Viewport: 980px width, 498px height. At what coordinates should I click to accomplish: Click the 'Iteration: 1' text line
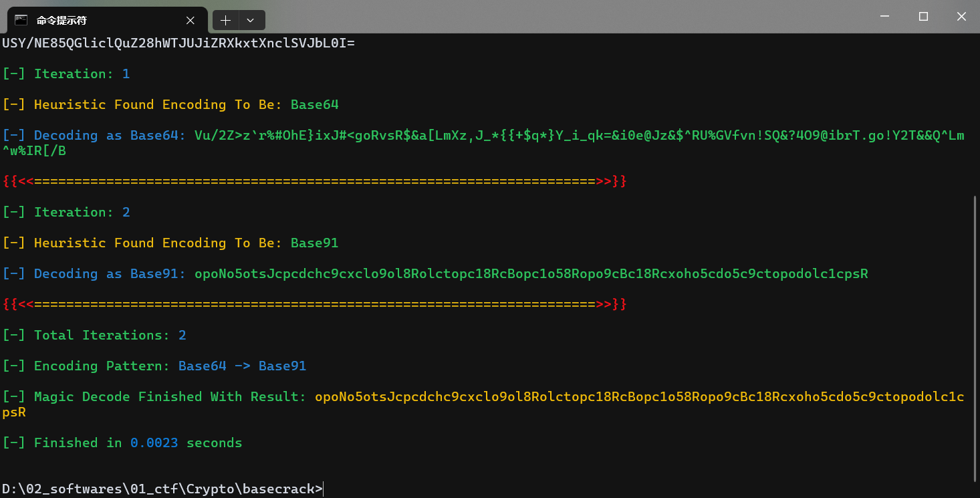tap(66, 74)
